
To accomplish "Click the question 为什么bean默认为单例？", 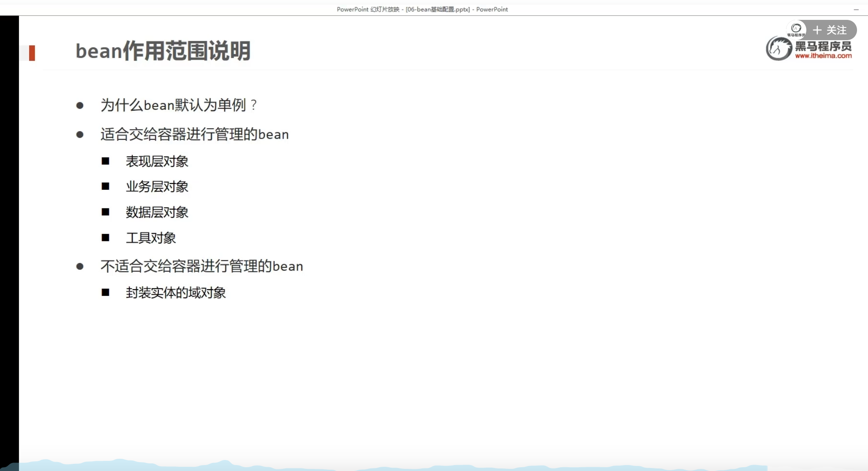I will 179,105.
